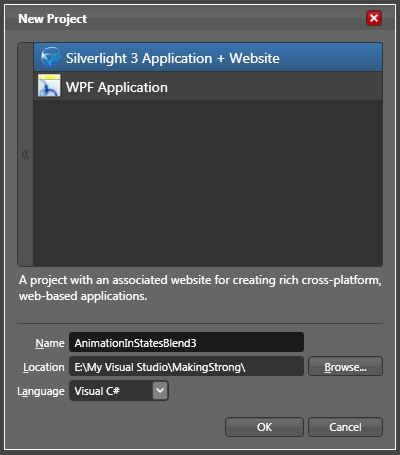Click the Location label
Screen dimensions: 400x455
(44, 367)
